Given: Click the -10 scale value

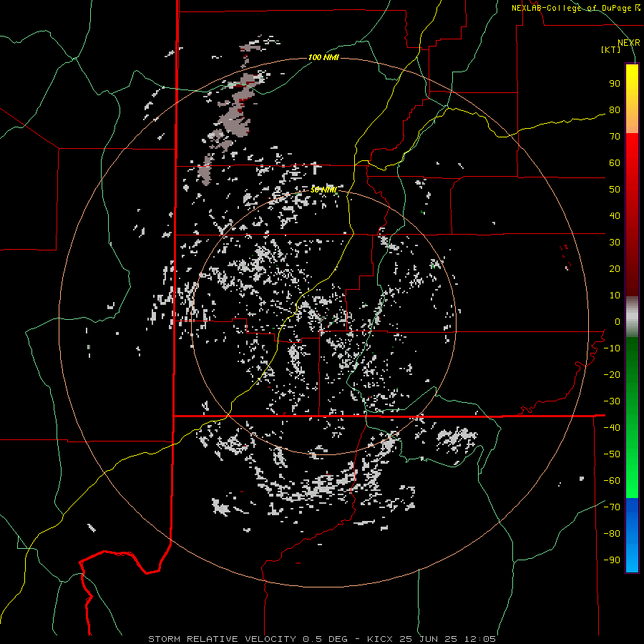Looking at the screenshot, I should [612, 348].
